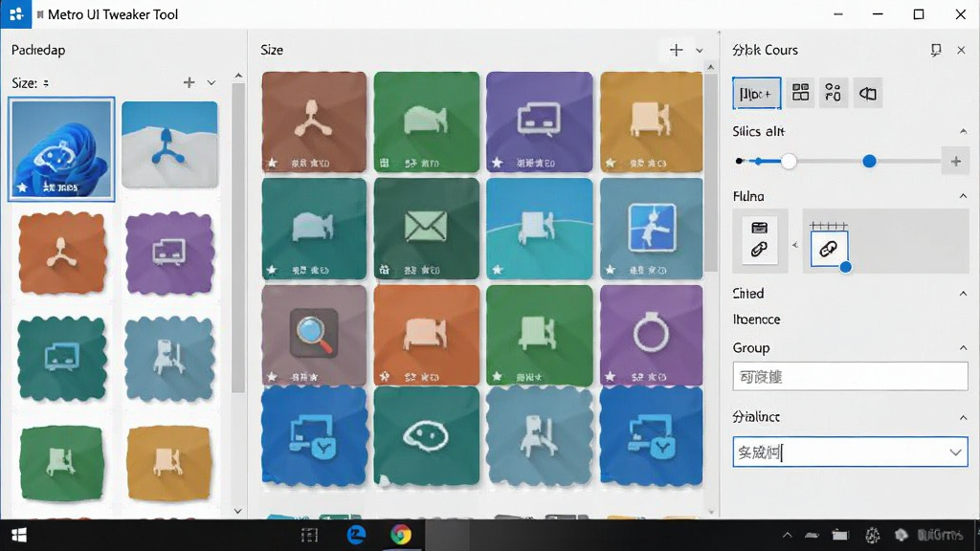
Task: Click center grid scrollbar up arrow
Action: click(711, 66)
